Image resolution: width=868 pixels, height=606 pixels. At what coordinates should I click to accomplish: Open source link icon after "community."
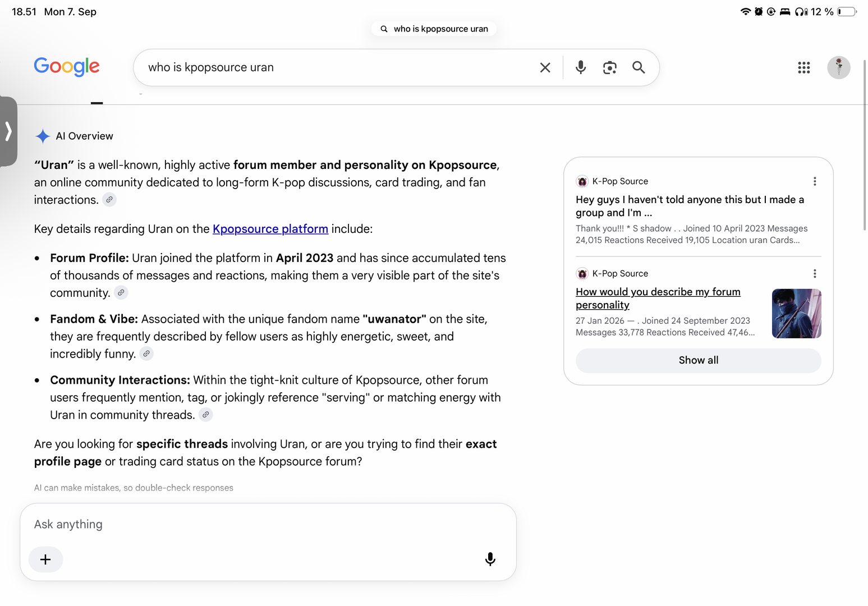click(121, 293)
